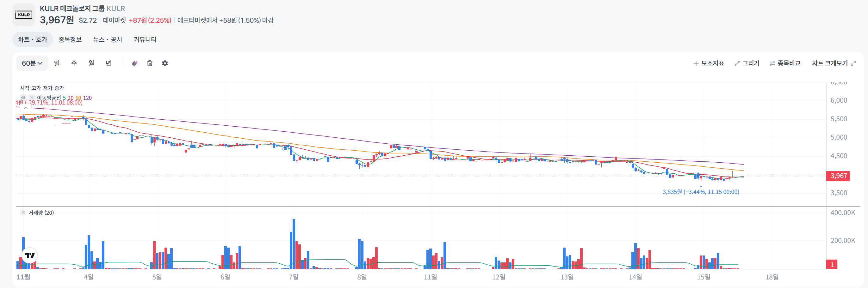868x288 pixels.
Task: Collapse the indicator legend chevron
Action: (26, 108)
